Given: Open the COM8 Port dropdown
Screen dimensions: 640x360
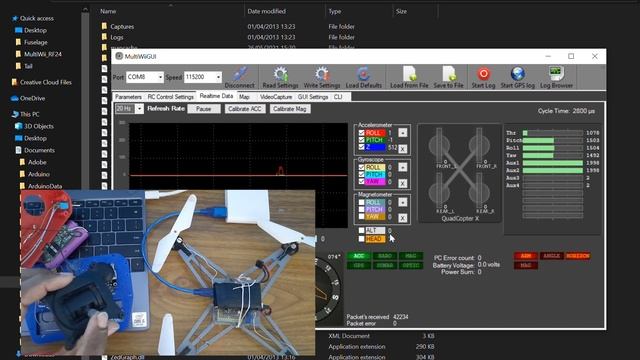Looking at the screenshot, I should (160, 77).
